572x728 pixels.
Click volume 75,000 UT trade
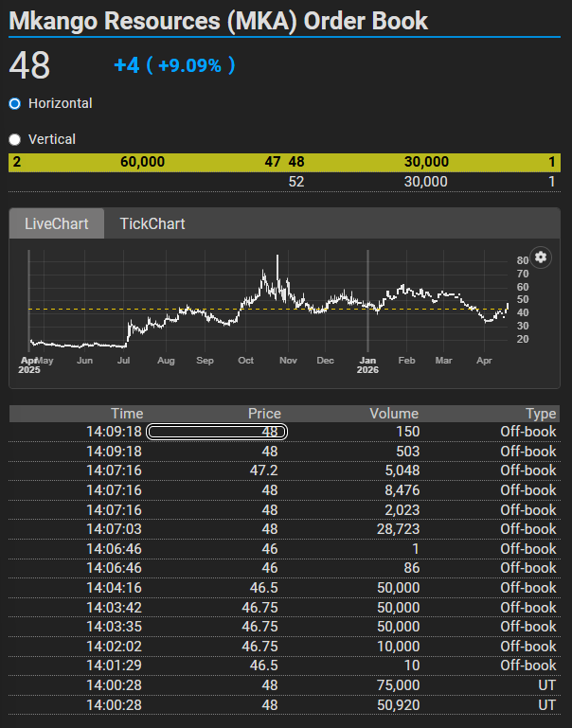(x=399, y=685)
